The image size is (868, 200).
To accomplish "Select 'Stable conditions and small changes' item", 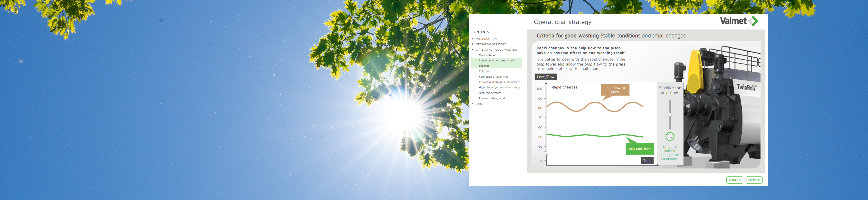I will [x=496, y=63].
